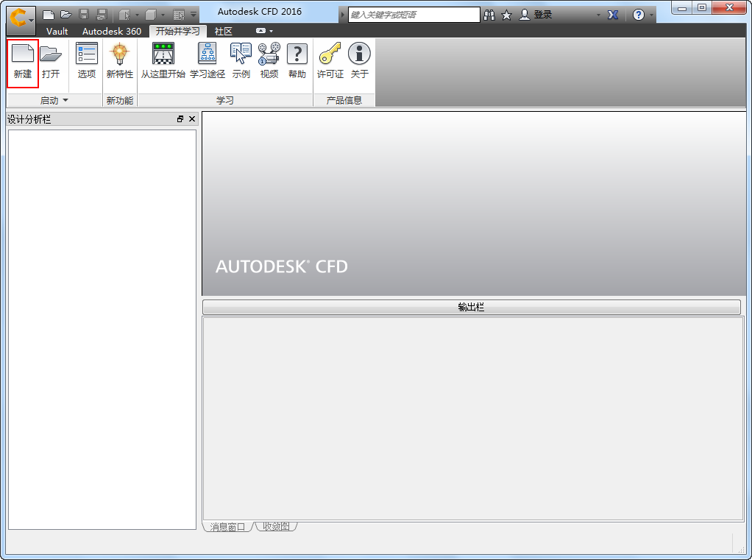Expand the search field arrow toggle
The height and width of the screenshot is (560, 752).
click(343, 15)
